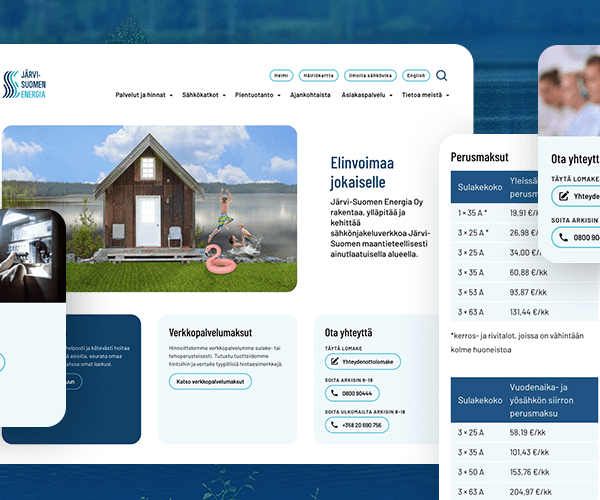The height and width of the screenshot is (500, 600).
Task: Expand the arrow next to Pientuotanto
Action: click(x=279, y=95)
